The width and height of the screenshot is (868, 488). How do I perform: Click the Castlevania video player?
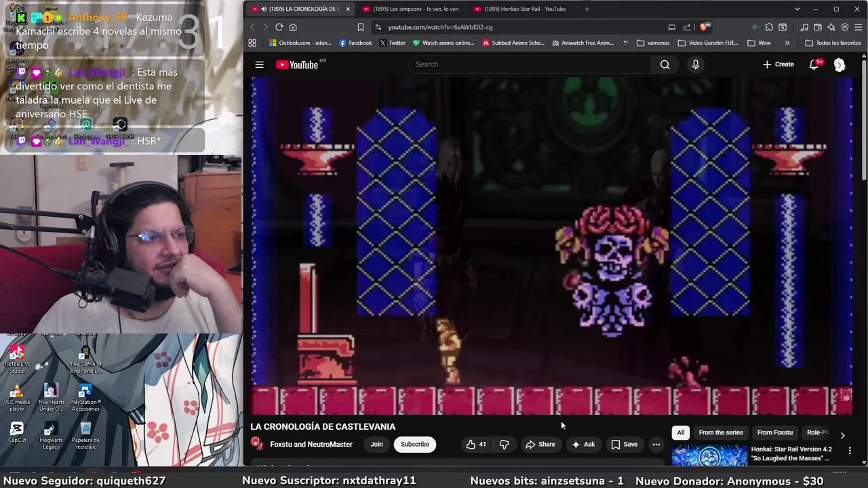point(553,245)
